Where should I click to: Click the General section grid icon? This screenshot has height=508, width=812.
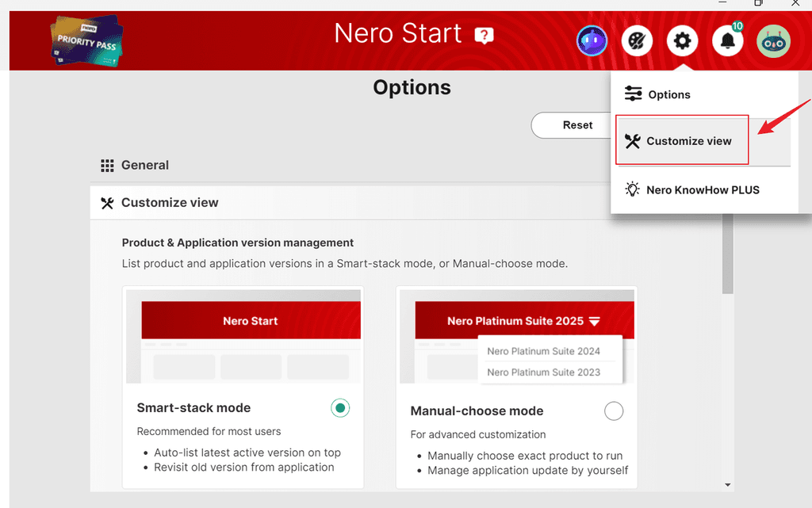coord(107,165)
